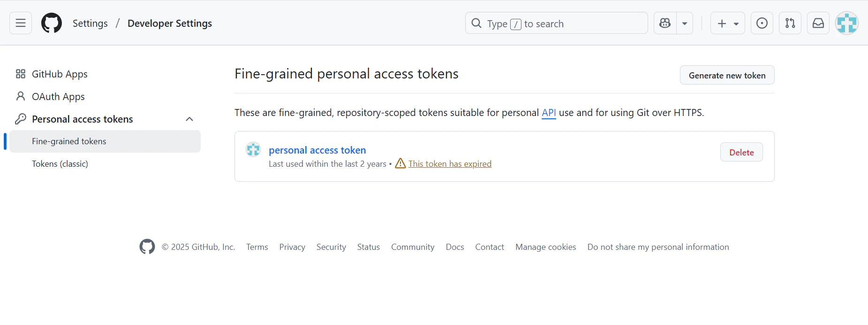Delete the personal access token
Image resolution: width=868 pixels, height=325 pixels.
(x=741, y=152)
